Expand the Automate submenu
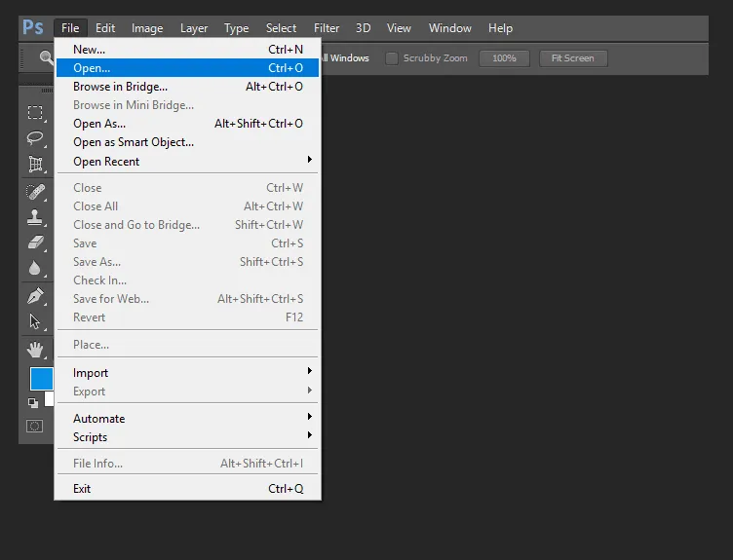Image resolution: width=733 pixels, height=560 pixels. click(x=187, y=419)
